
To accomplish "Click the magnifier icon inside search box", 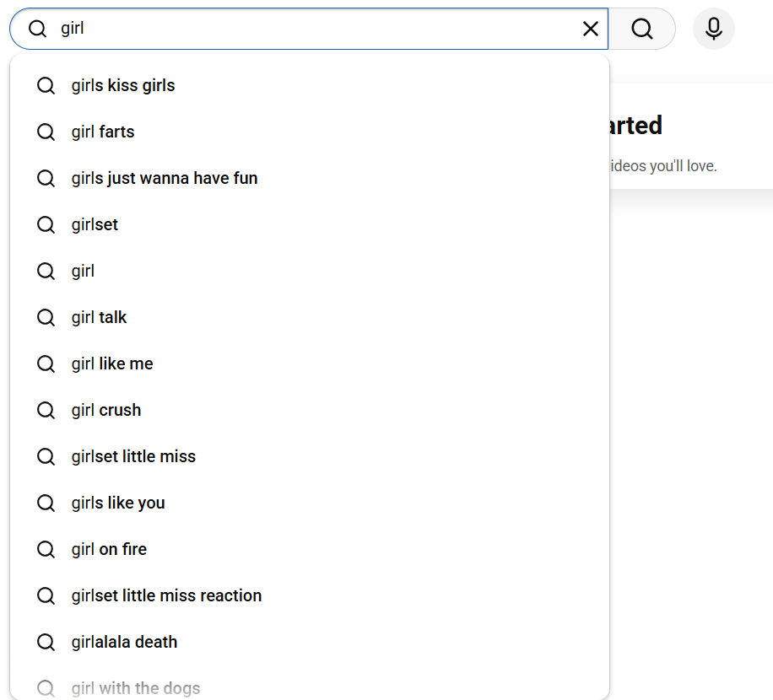I will click(37, 29).
